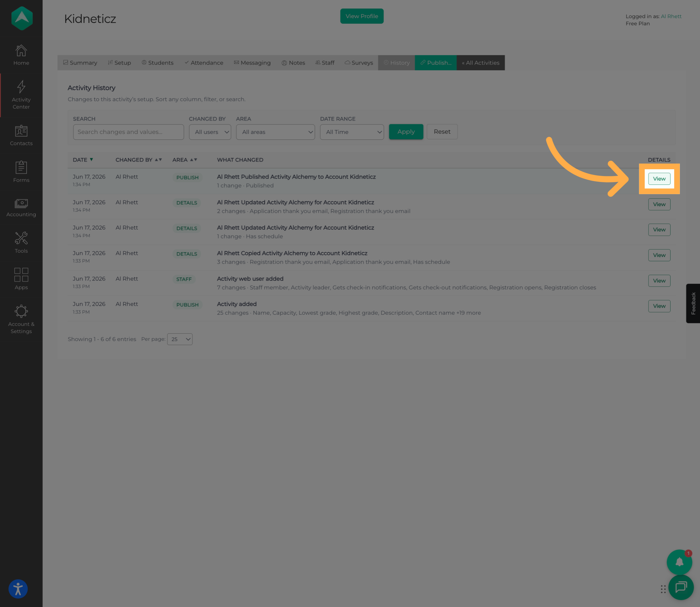
Task: Open the chat bubble widget
Action: tap(681, 587)
